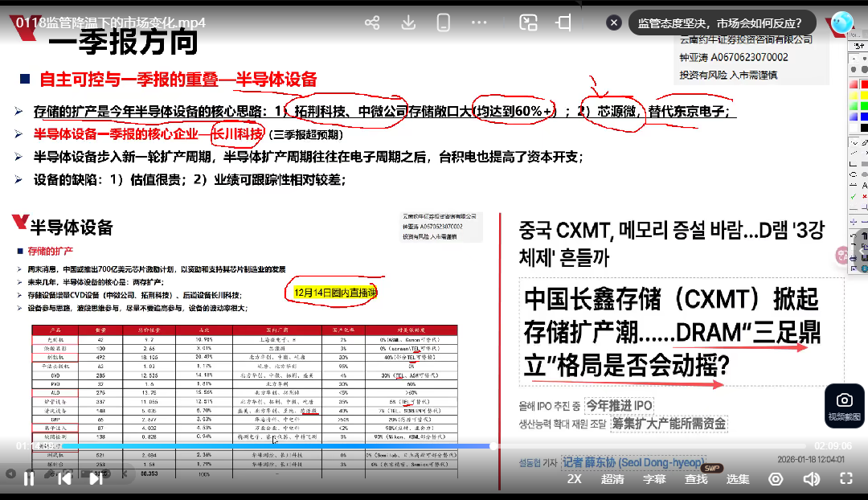This screenshot has height=500, width=868.
Task: Click the video title 0118监管降温下的市场变化.mp4
Action: pos(111,23)
